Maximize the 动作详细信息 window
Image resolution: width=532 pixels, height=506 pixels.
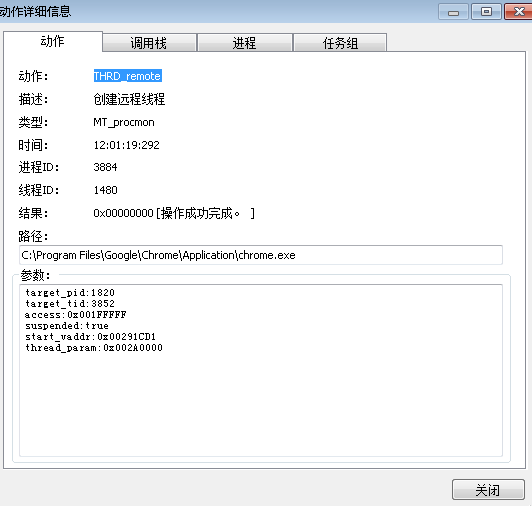486,12
